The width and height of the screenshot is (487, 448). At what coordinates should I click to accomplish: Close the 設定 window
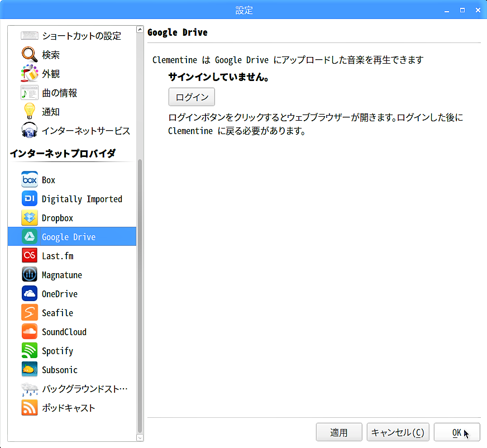pyautogui.click(x=478, y=10)
